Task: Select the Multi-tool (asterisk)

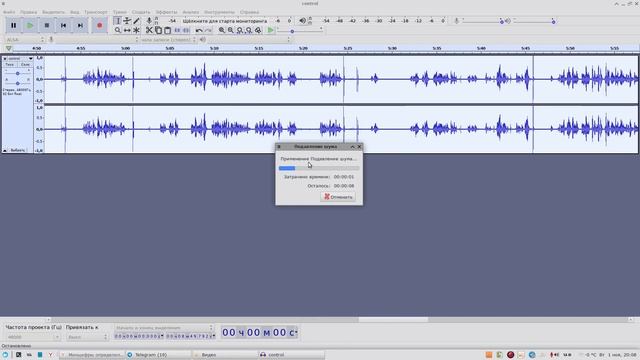Action: [136, 30]
